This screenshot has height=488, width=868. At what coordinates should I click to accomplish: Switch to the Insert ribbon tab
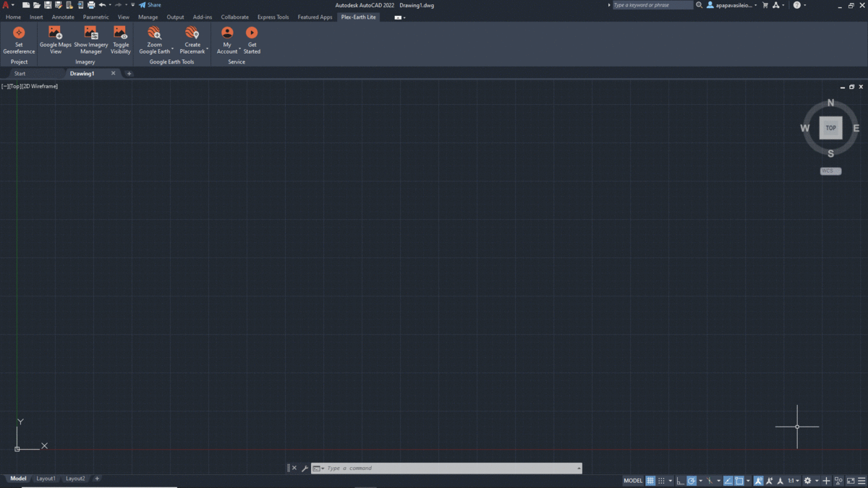[x=36, y=17]
